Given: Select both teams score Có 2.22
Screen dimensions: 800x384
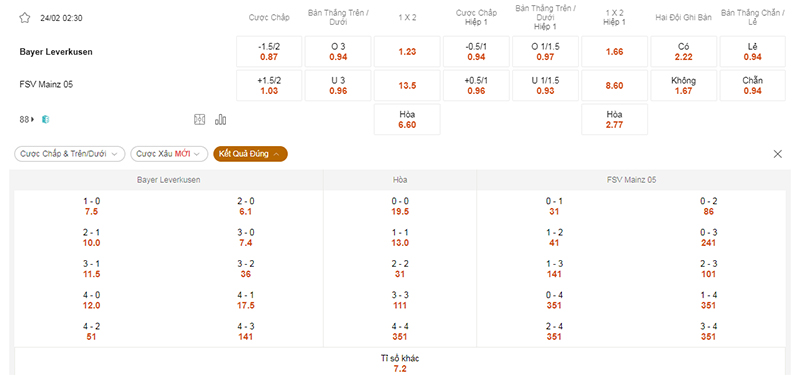Looking at the screenshot, I should tap(684, 52).
